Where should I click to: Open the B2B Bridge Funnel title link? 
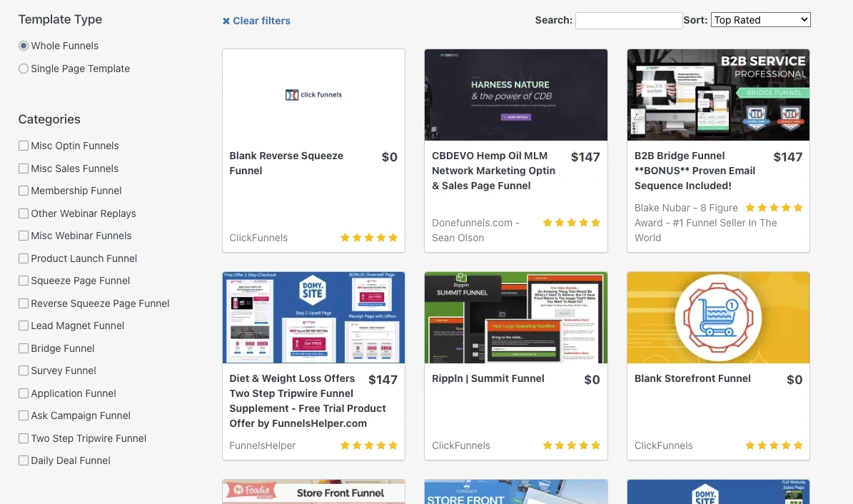coord(680,156)
